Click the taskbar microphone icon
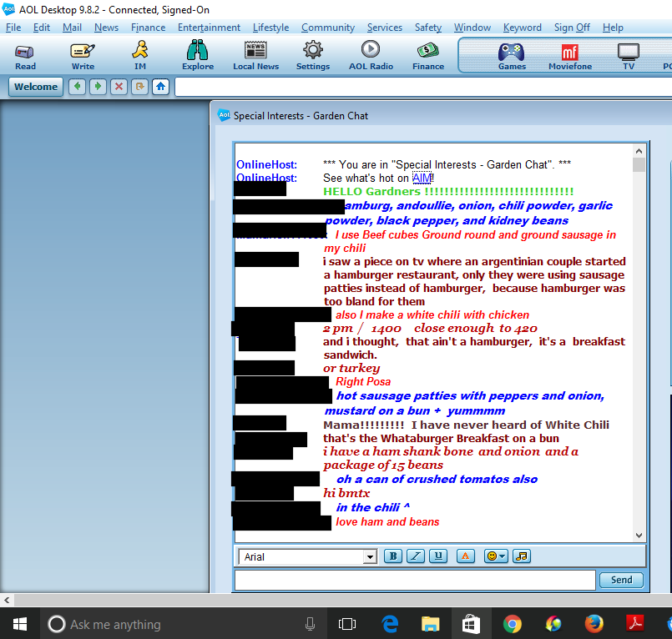 point(310,624)
